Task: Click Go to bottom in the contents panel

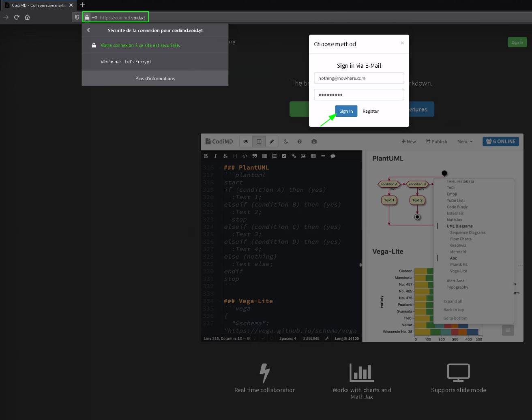Action: pos(455,318)
